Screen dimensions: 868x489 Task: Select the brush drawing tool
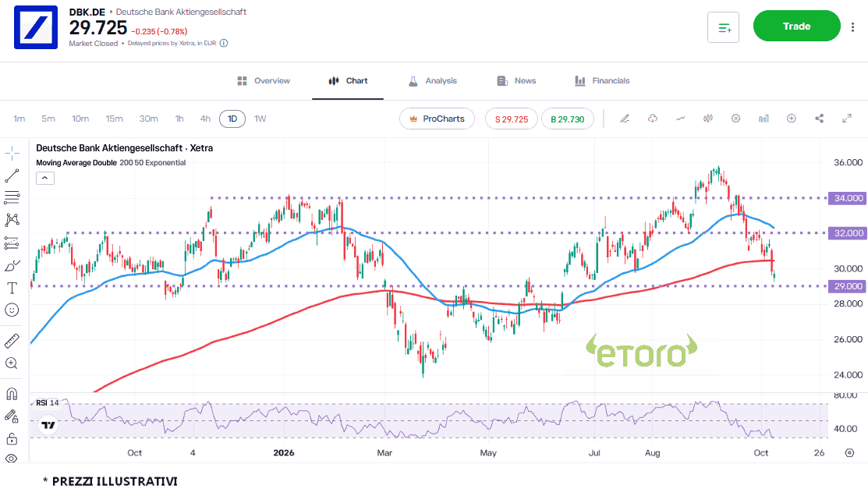12,266
